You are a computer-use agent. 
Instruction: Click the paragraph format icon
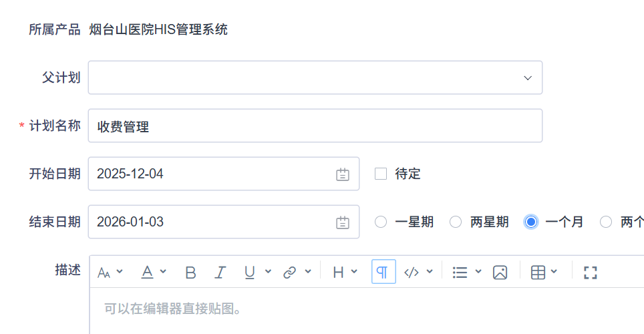point(383,272)
